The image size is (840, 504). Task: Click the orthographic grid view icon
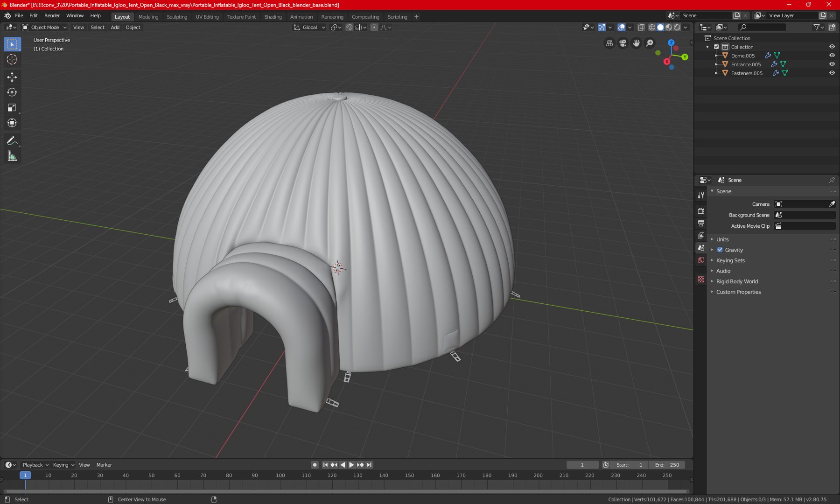click(x=609, y=43)
